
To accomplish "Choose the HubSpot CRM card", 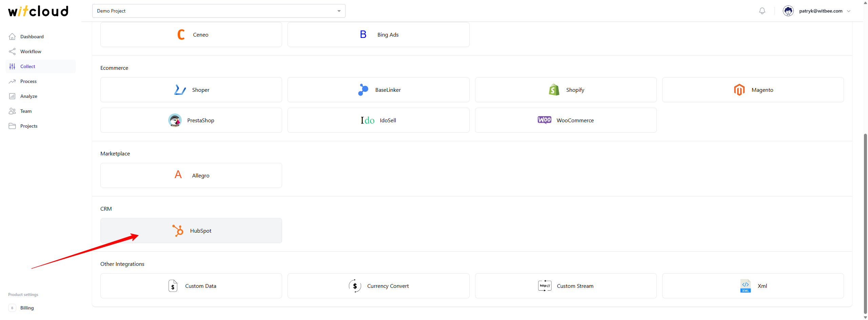I will coord(191,231).
